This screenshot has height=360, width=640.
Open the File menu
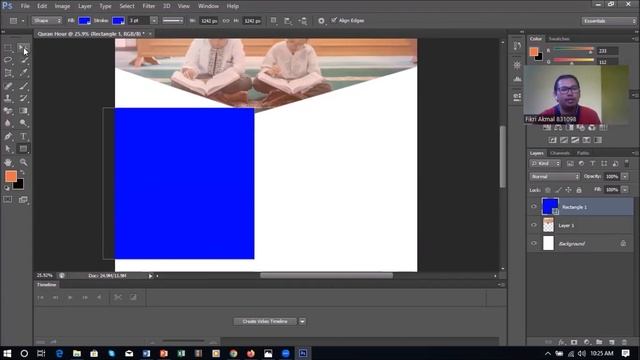point(25,6)
